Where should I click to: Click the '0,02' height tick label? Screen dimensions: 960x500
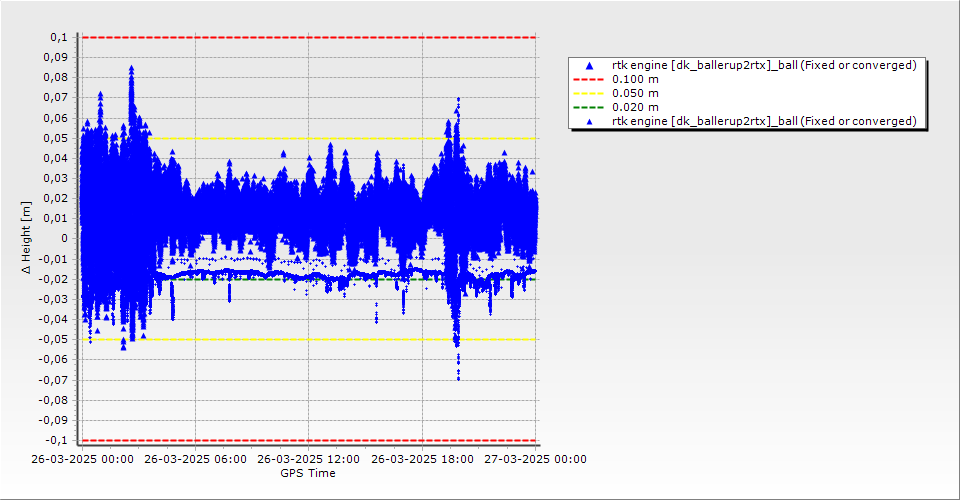[x=56, y=199]
